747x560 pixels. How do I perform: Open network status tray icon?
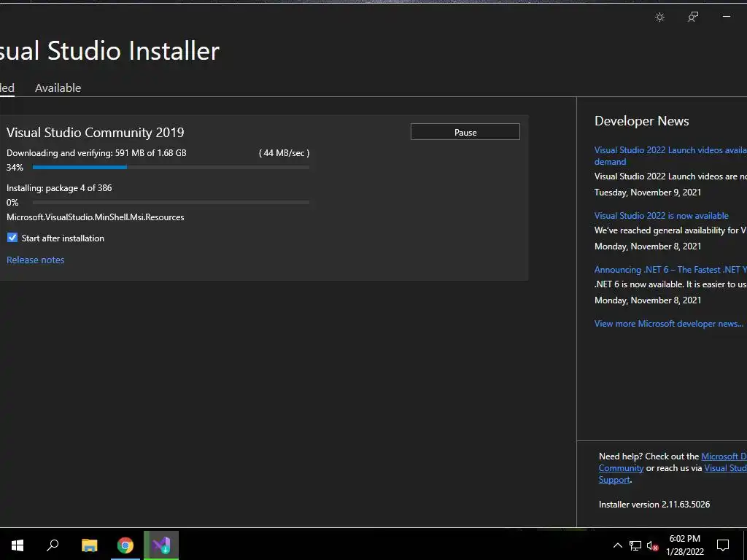635,545
